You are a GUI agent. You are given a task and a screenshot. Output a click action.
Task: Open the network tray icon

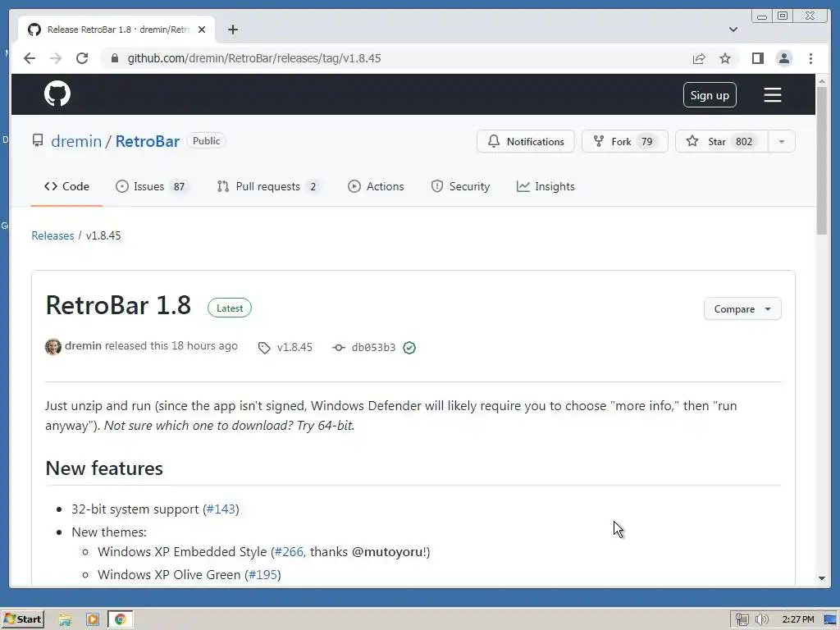point(742,620)
